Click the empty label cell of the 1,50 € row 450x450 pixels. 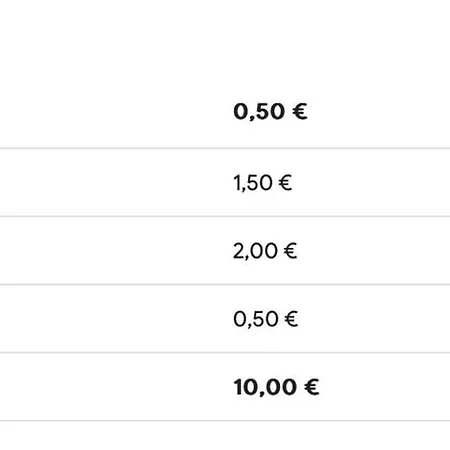(113, 183)
